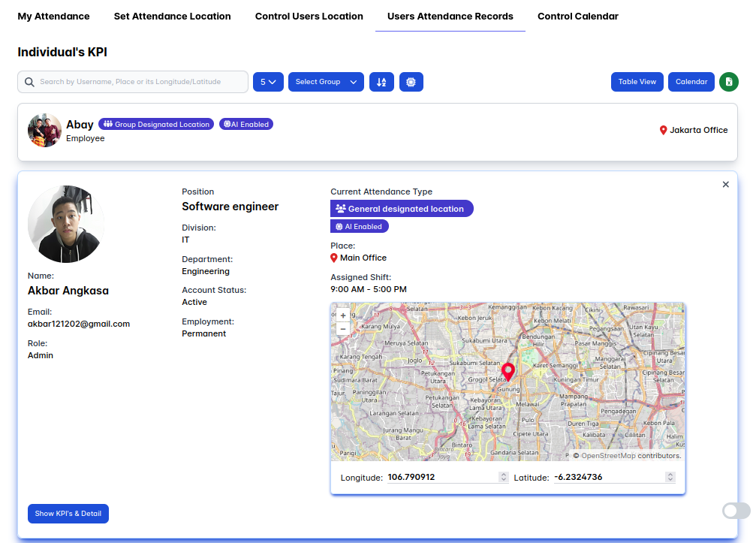The height and width of the screenshot is (543, 756).
Task: Expand the Select Group dropdown
Action: pyautogui.click(x=326, y=82)
